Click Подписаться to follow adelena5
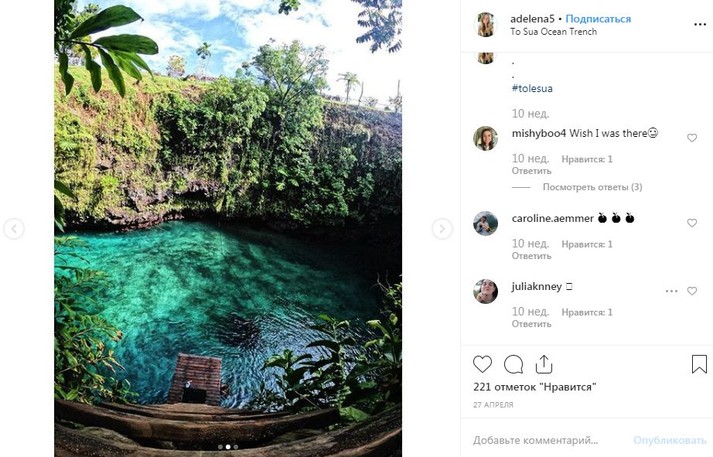Image resolution: width=713 pixels, height=457 pixels. (598, 18)
